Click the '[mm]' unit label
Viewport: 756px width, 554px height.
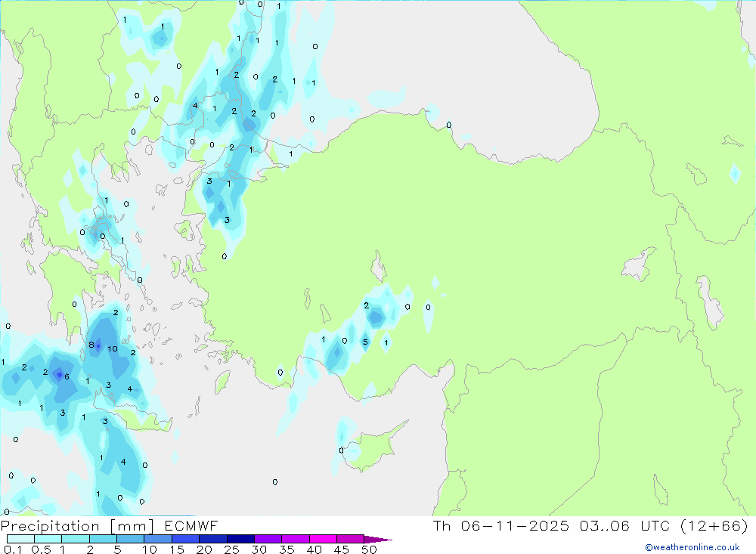tap(132, 526)
